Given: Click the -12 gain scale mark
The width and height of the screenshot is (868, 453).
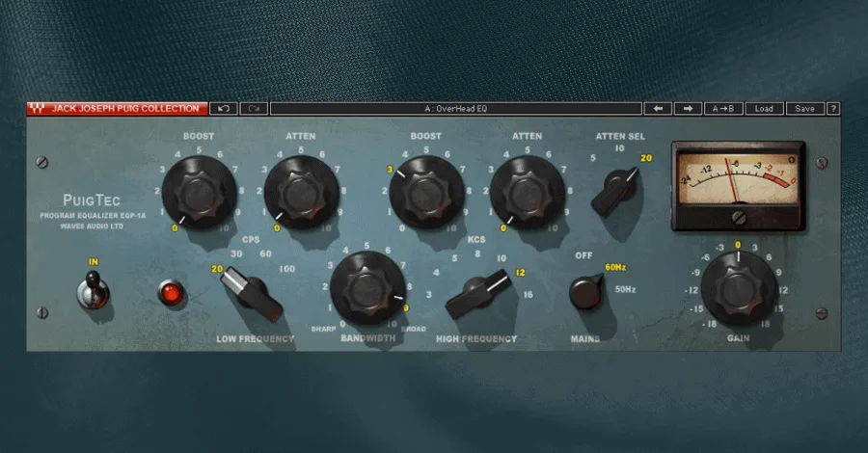Looking at the screenshot, I should (691, 290).
